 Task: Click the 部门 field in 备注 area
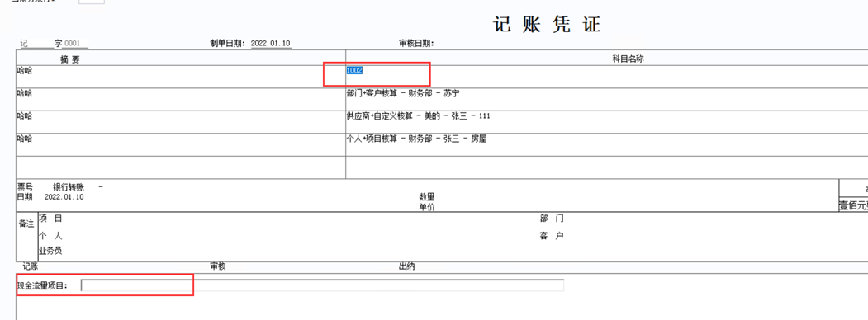(x=552, y=219)
